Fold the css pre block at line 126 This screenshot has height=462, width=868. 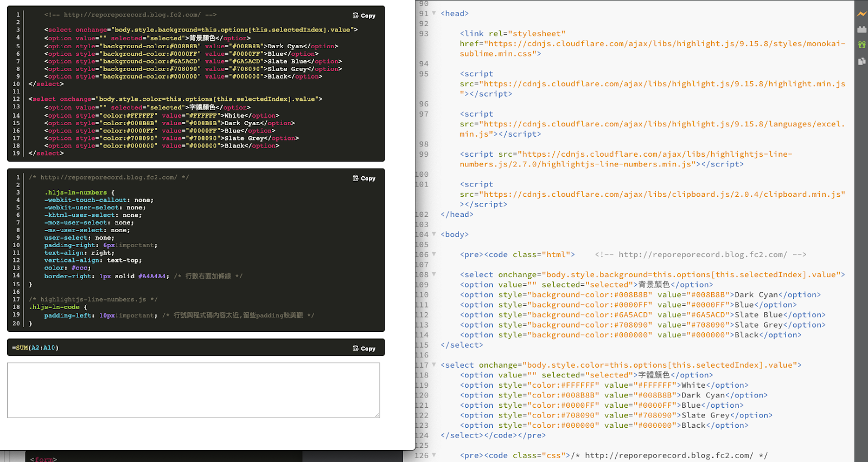click(434, 455)
